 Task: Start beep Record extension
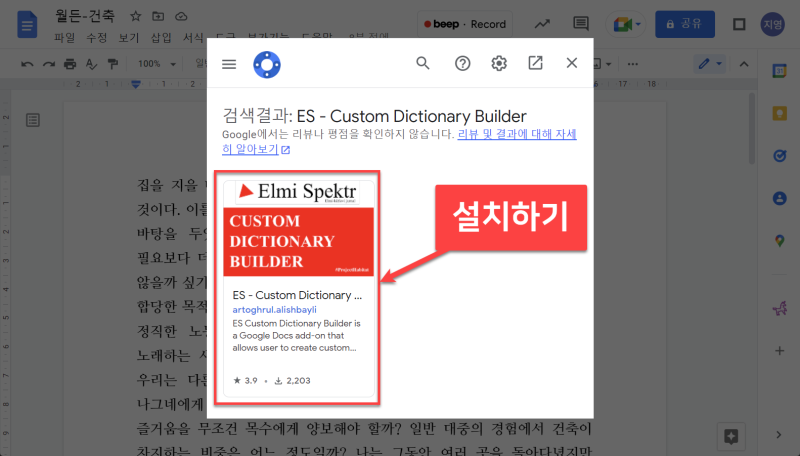[x=465, y=24]
